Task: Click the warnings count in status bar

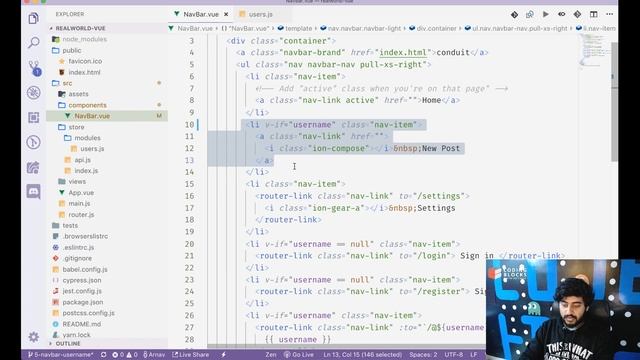Action: click(x=131, y=355)
